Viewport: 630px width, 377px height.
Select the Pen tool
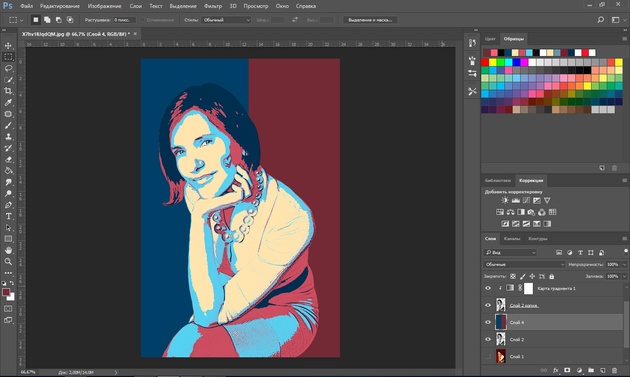[8, 205]
